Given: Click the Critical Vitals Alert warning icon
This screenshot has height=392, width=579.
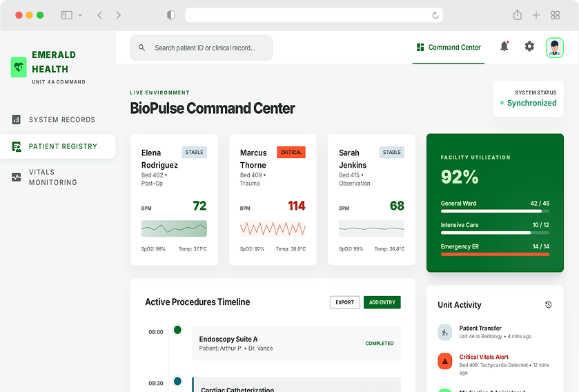Looking at the screenshot, I should click(x=445, y=361).
